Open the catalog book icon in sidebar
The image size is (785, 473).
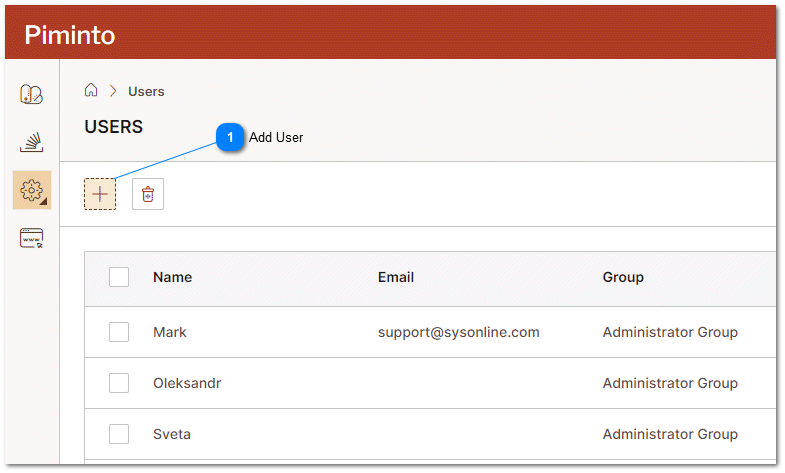pos(32,95)
